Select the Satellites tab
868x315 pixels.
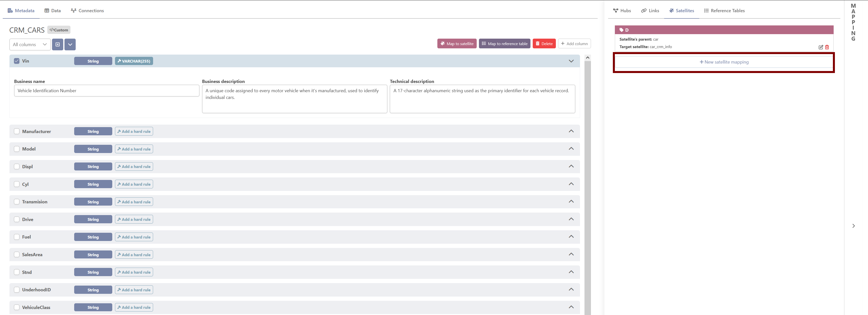coord(681,10)
